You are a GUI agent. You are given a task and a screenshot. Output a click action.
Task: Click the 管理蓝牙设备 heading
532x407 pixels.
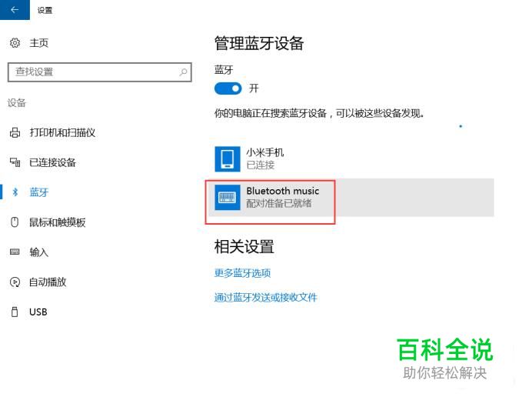(x=259, y=43)
